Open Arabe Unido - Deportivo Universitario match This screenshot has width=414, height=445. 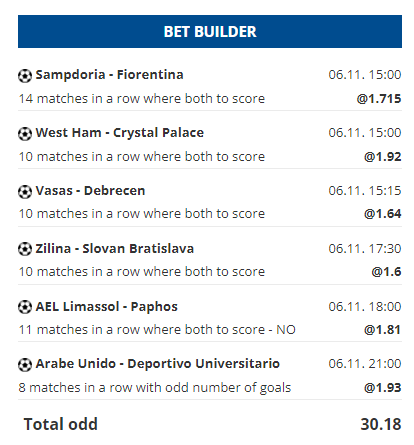click(x=158, y=364)
